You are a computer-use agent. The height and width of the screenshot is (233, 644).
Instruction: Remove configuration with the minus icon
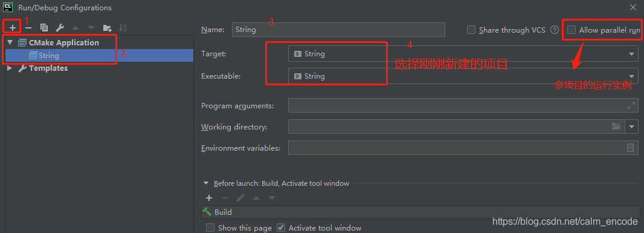tap(28, 28)
